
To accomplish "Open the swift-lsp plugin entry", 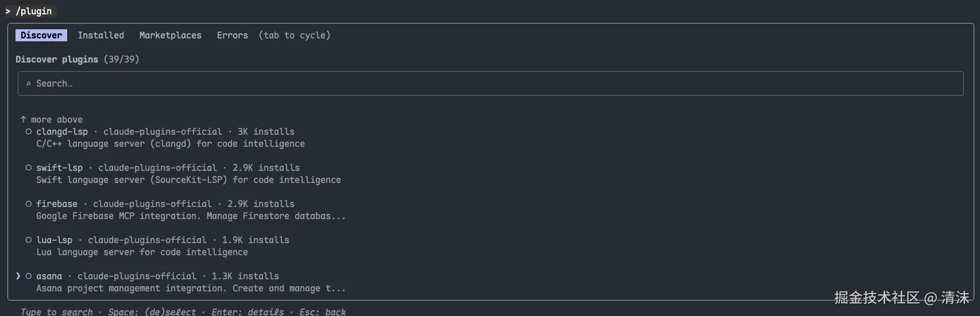I will (x=60, y=168).
